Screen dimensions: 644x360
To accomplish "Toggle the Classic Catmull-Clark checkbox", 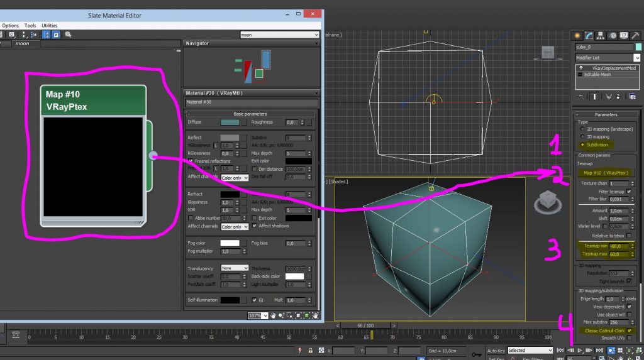I will click(630, 330).
